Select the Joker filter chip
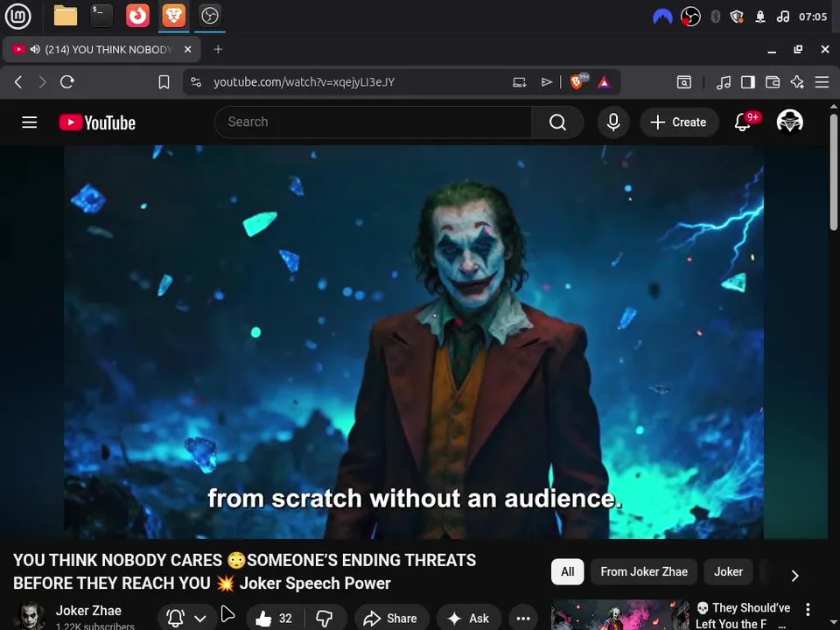This screenshot has width=840, height=630. coord(728,571)
